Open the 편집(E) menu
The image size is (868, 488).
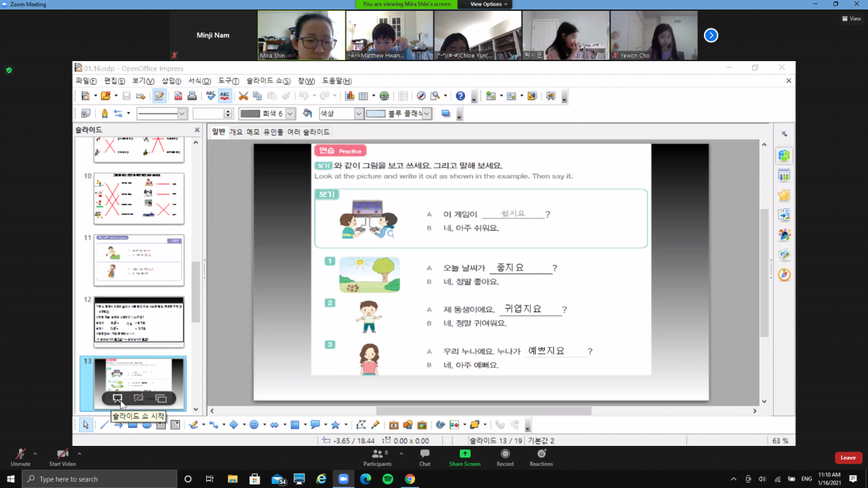click(115, 81)
